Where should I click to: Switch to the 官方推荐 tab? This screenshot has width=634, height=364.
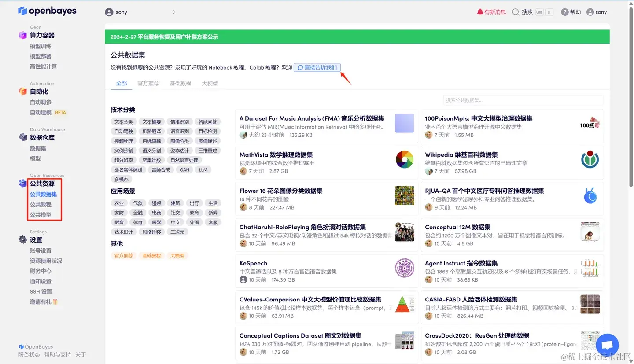click(x=148, y=83)
